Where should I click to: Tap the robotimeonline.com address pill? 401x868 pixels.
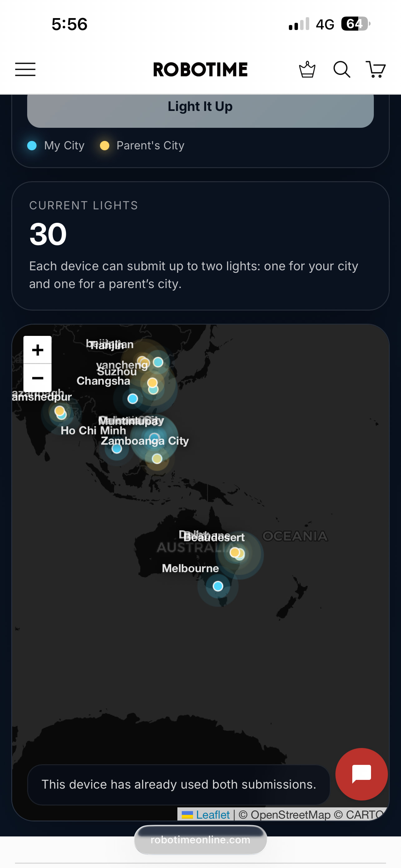200,840
